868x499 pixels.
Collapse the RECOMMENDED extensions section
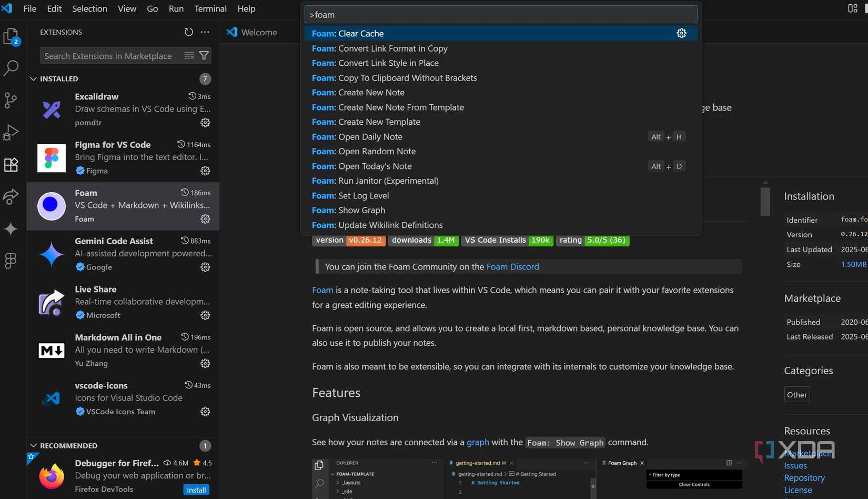tap(34, 445)
